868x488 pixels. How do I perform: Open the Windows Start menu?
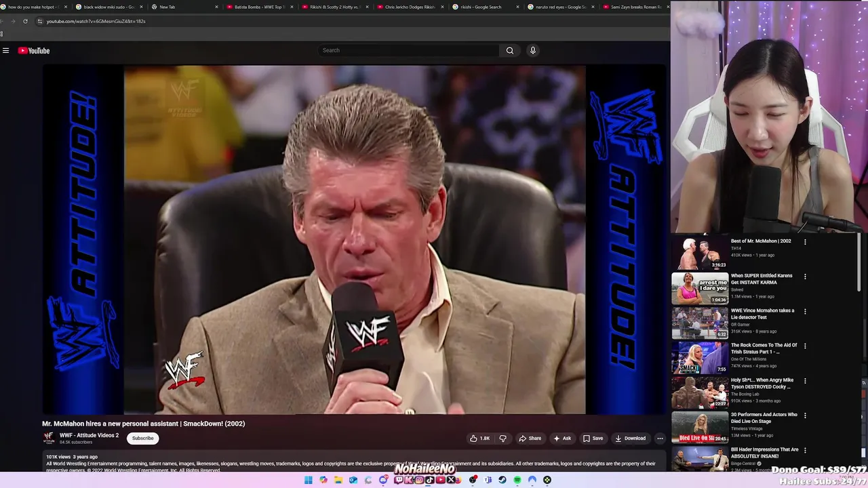pyautogui.click(x=309, y=480)
